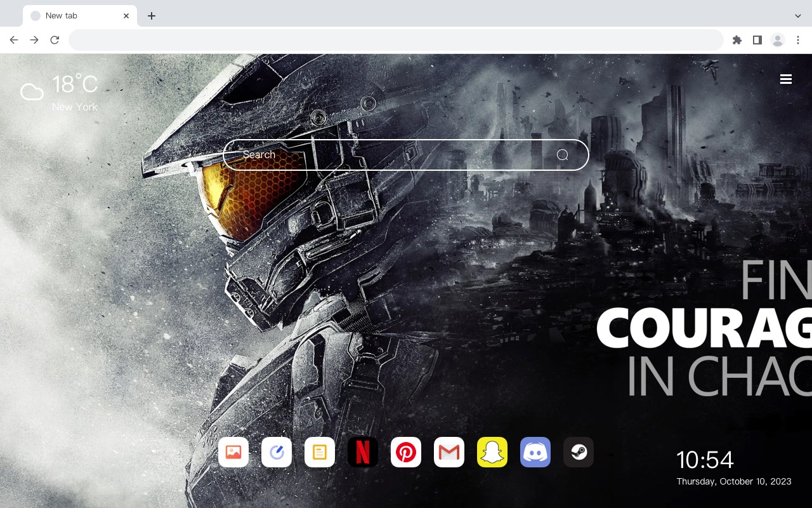Click the New York location label
Viewport: 812px width, 508px height.
tap(75, 107)
